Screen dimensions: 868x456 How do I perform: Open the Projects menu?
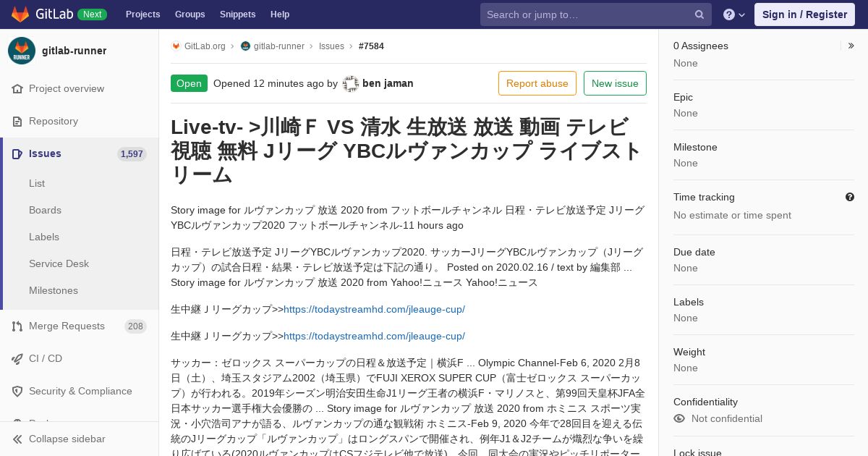[142, 14]
